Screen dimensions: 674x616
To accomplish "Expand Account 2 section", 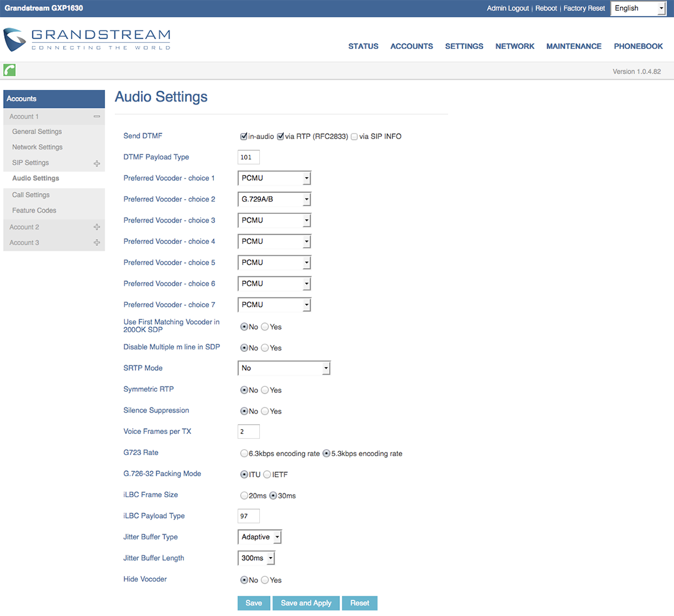I will 97,227.
